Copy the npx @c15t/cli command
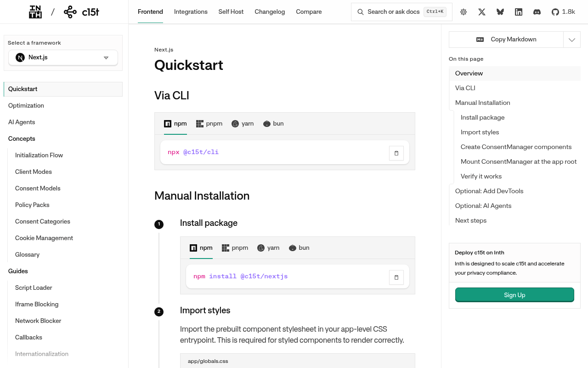Viewport: 588px width, 368px height. [396, 153]
